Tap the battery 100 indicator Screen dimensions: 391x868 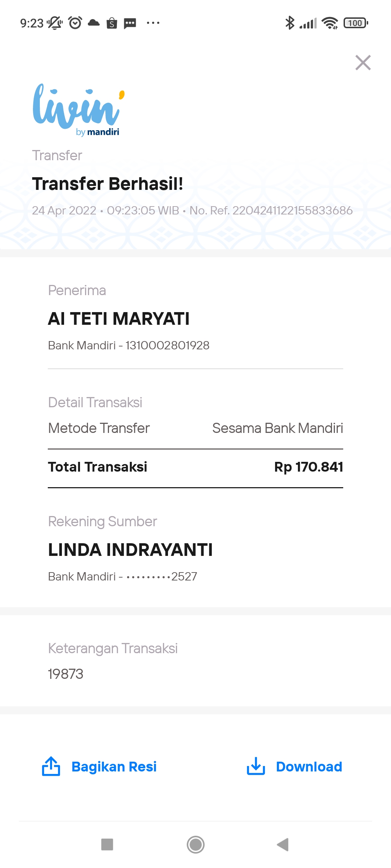(356, 23)
